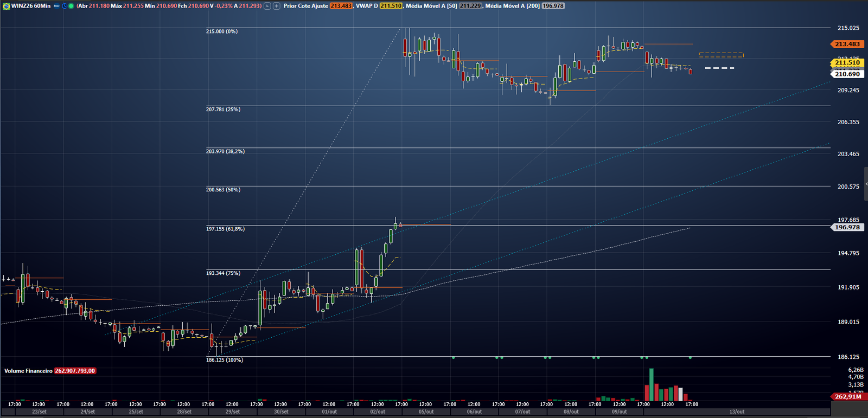
Task: Select Fibonacci label 203.970 (38,2%)
Action: [225, 151]
